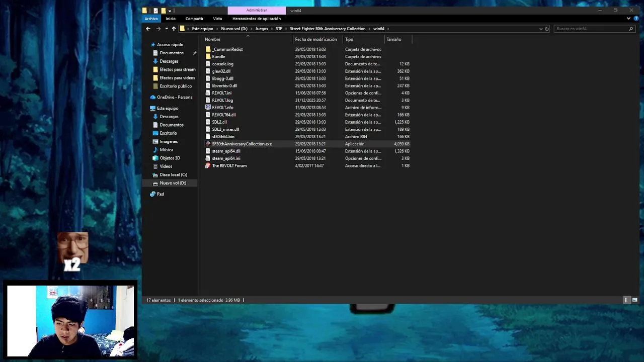This screenshot has height=362, width=644.
Task: Select SF30thAnniversaryCollection.exe icon
Action: tap(208, 144)
